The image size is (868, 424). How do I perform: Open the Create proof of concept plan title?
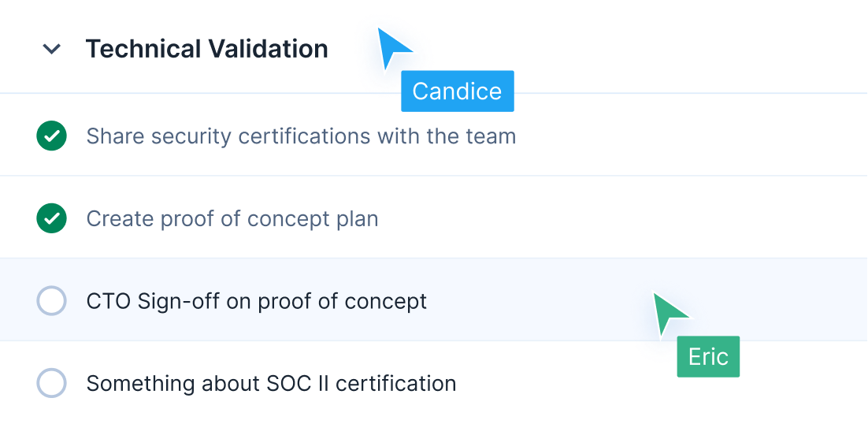point(232,218)
